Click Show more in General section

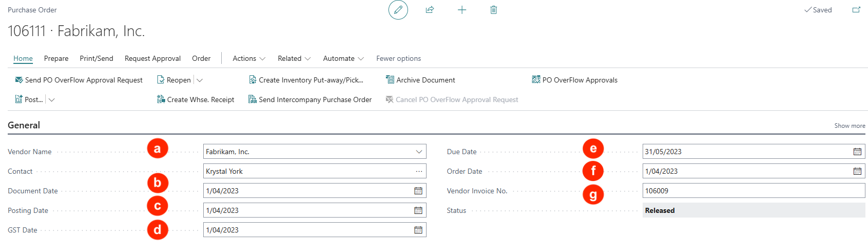coord(849,126)
